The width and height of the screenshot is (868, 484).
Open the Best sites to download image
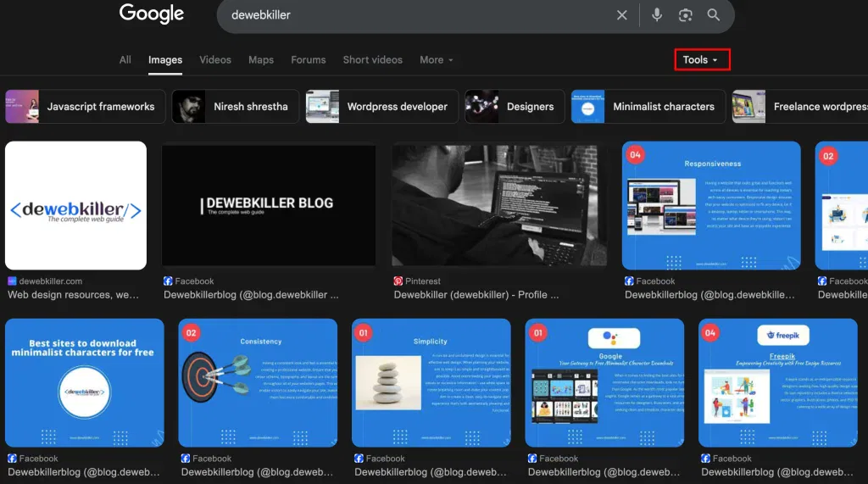coord(85,382)
